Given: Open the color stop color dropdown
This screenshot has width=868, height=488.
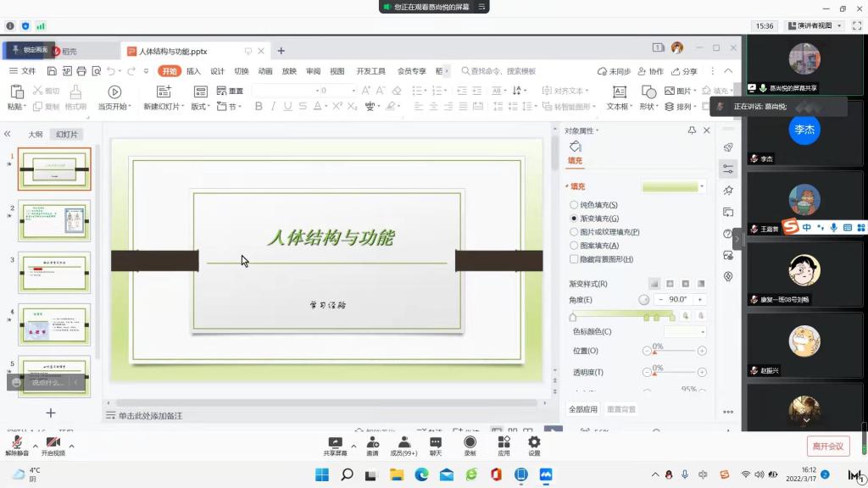Looking at the screenshot, I should [x=702, y=332].
